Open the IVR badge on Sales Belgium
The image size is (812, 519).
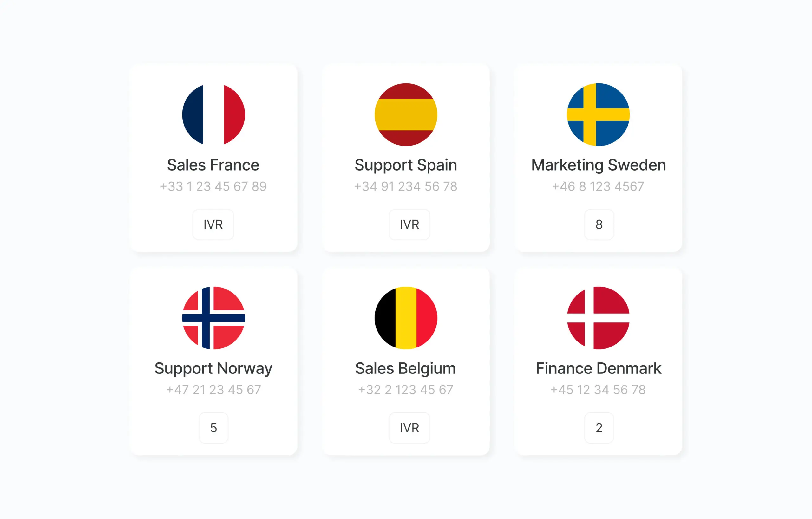tap(409, 428)
